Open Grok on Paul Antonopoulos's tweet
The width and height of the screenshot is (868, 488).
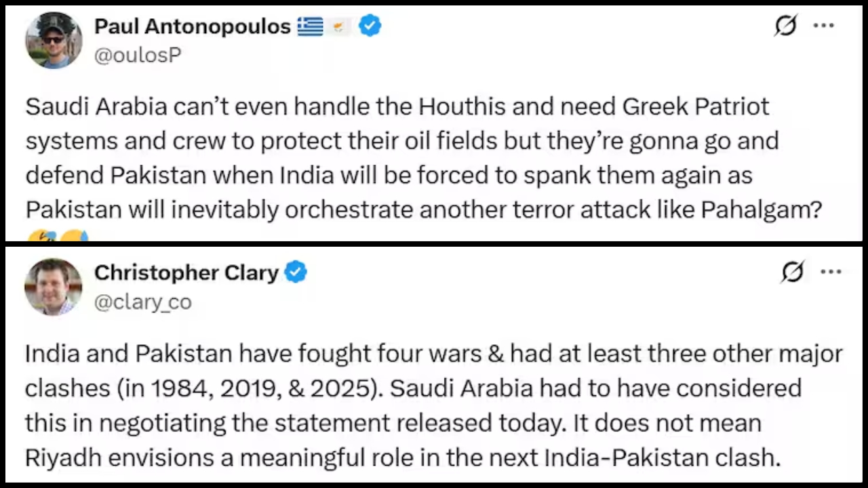point(785,26)
